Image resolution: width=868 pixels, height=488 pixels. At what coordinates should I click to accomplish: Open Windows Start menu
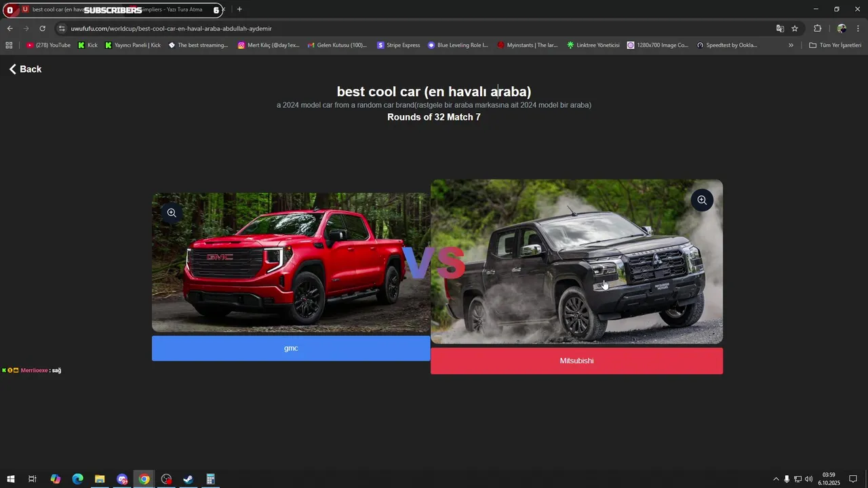(11, 479)
